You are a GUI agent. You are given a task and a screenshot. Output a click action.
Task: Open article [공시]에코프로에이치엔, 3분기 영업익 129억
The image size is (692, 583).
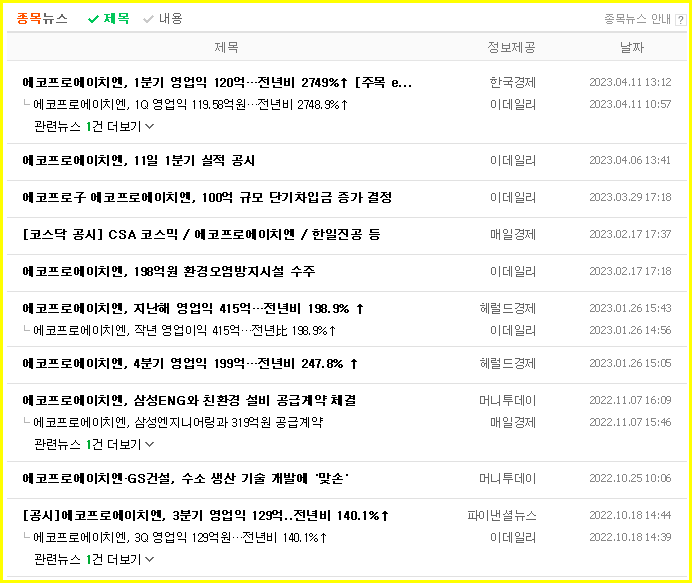point(206,515)
